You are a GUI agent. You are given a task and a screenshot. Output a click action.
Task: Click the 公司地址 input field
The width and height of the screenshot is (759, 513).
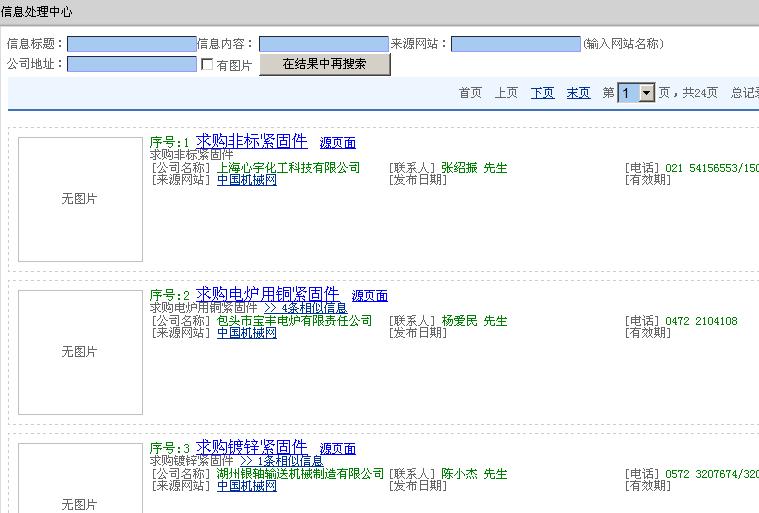pyautogui.click(x=131, y=64)
